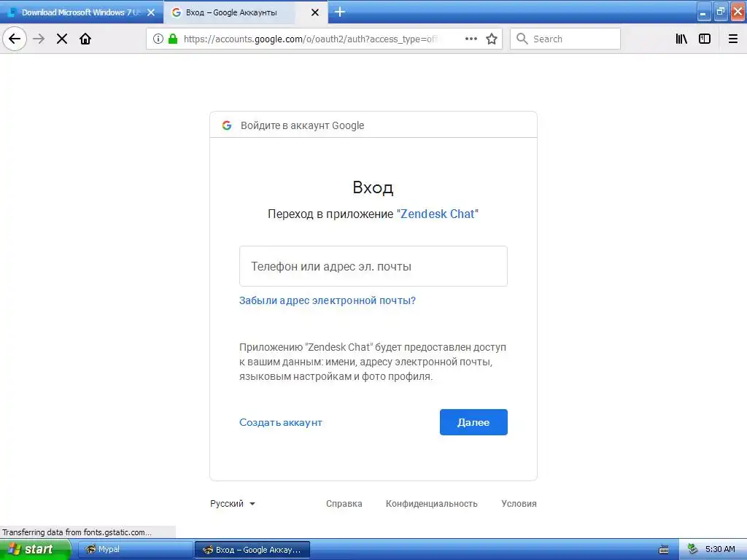Screen dimensions: 747x560
Task: Open page actions three-dot menu
Action: coord(471,39)
